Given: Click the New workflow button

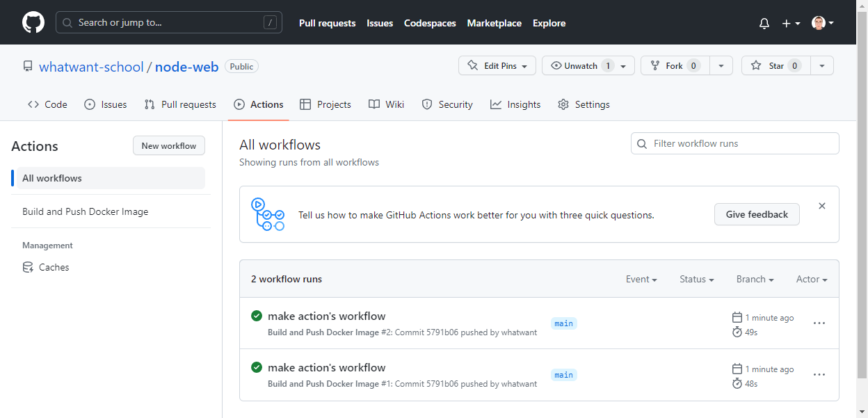Looking at the screenshot, I should [169, 145].
